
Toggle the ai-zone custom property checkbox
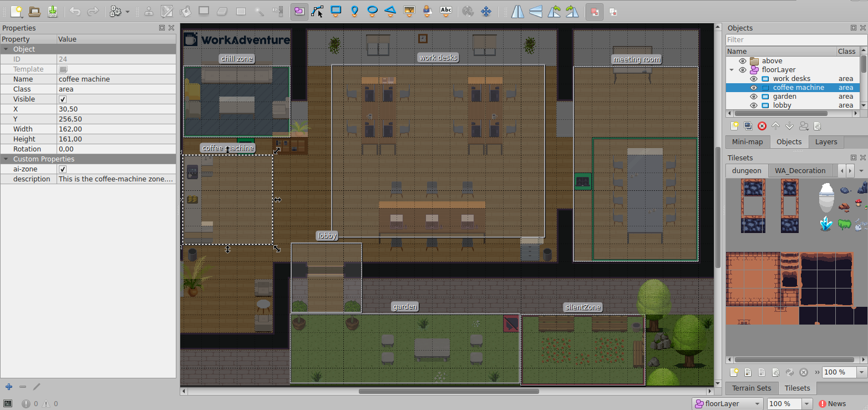coord(63,169)
